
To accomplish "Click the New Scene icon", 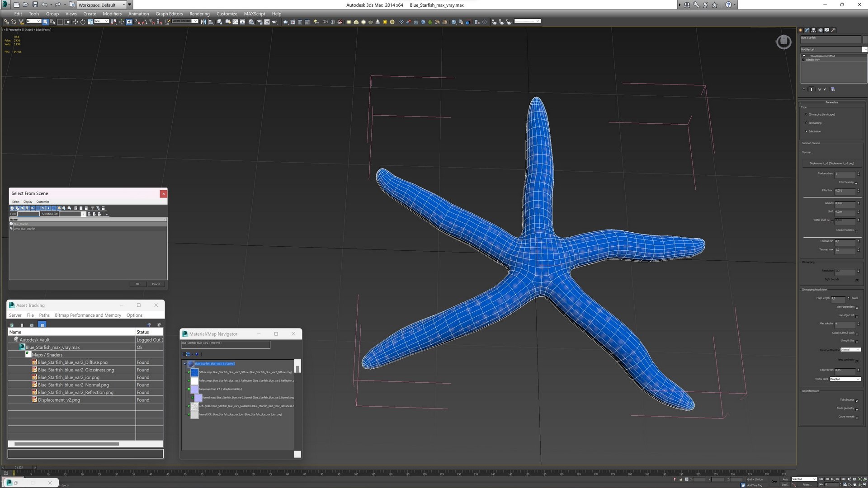I will pyautogui.click(x=16, y=5).
